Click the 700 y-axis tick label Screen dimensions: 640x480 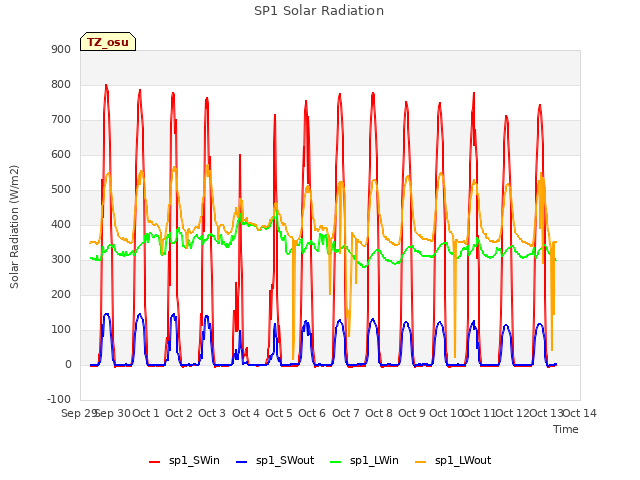click(61, 120)
